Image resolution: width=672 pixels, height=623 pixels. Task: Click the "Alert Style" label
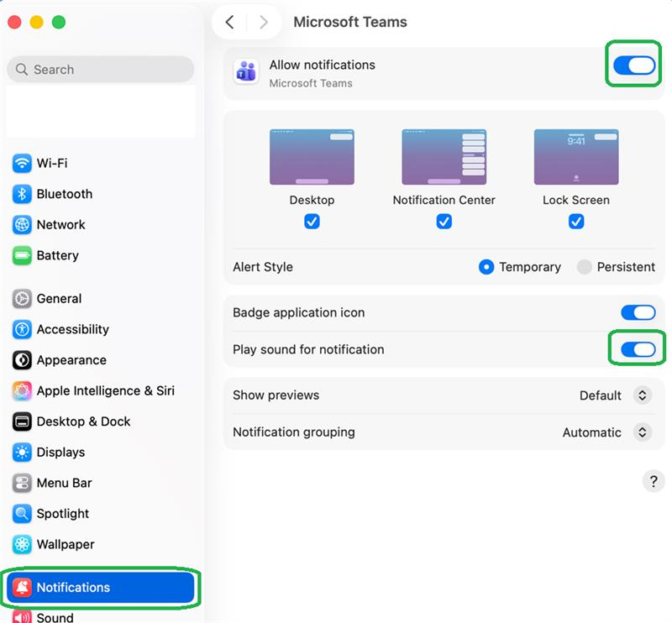263,267
